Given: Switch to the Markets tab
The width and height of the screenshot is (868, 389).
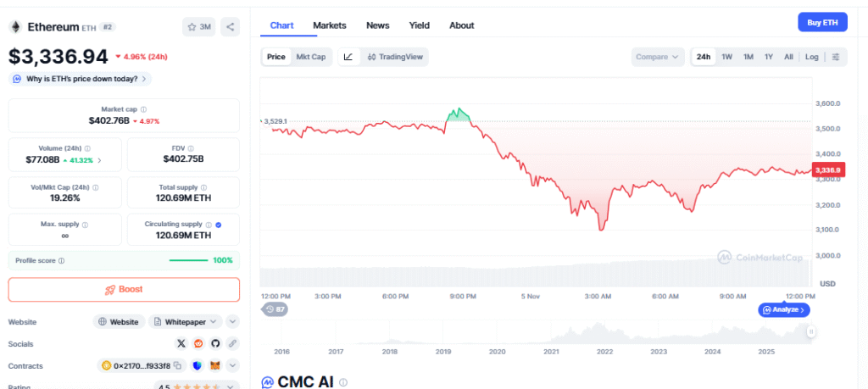Looking at the screenshot, I should coord(329,25).
